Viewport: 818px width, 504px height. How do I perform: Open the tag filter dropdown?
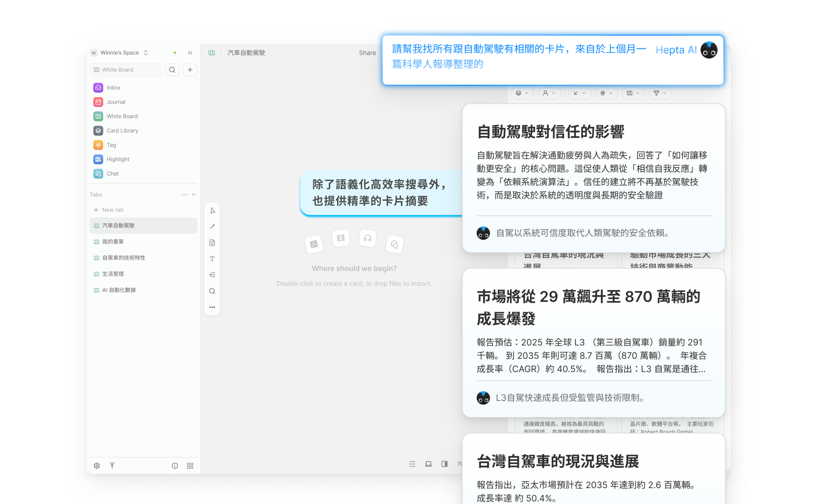click(x=606, y=93)
